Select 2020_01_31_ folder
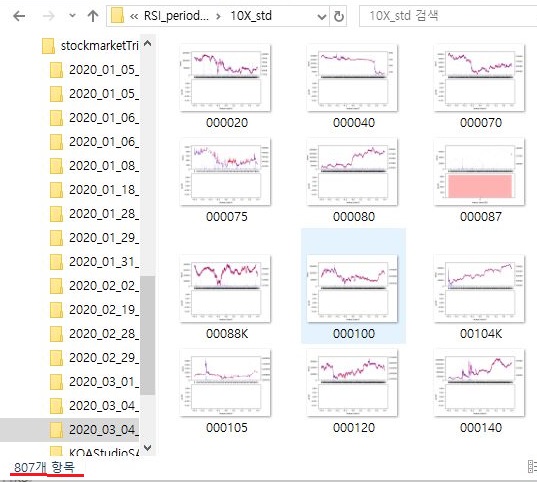The height and width of the screenshot is (482, 537). [x=94, y=262]
